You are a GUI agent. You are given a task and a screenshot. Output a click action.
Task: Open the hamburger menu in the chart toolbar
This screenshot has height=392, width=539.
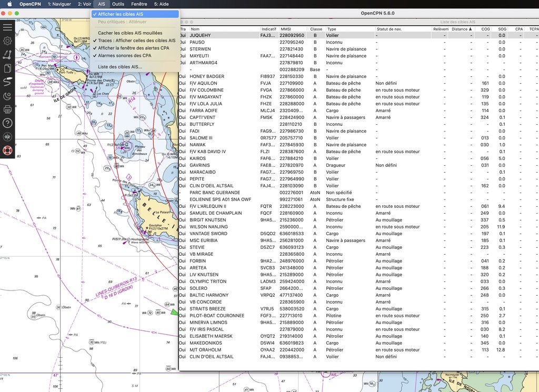pyautogui.click(x=7, y=27)
